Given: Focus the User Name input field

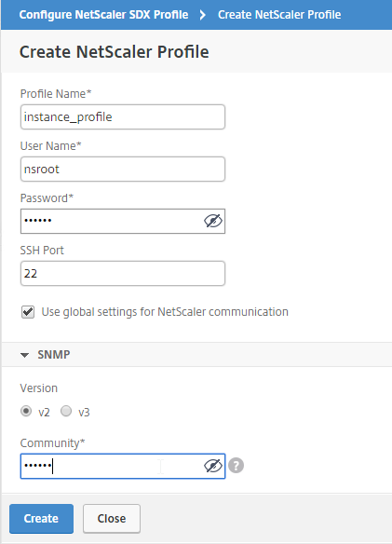Looking at the screenshot, I should pyautogui.click(x=123, y=169).
